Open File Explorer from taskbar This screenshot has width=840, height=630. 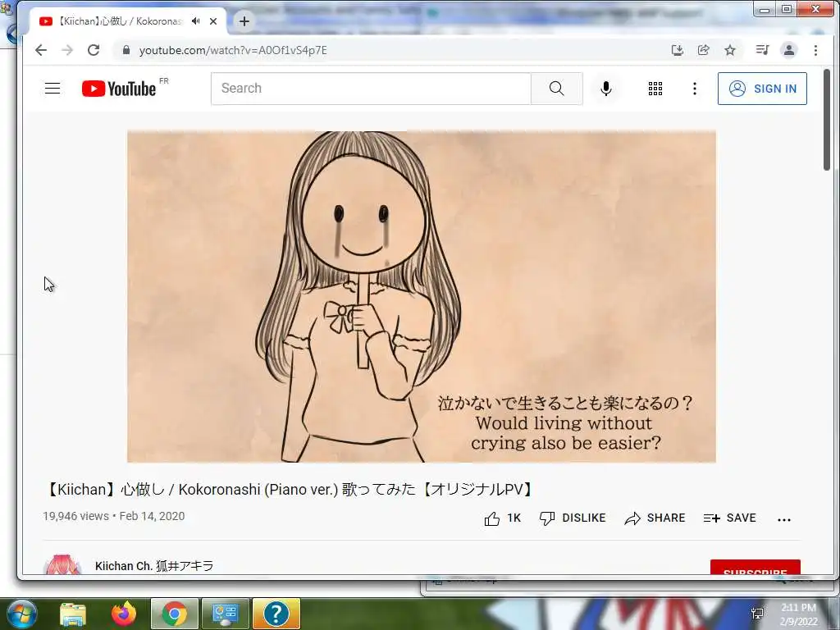click(73, 614)
